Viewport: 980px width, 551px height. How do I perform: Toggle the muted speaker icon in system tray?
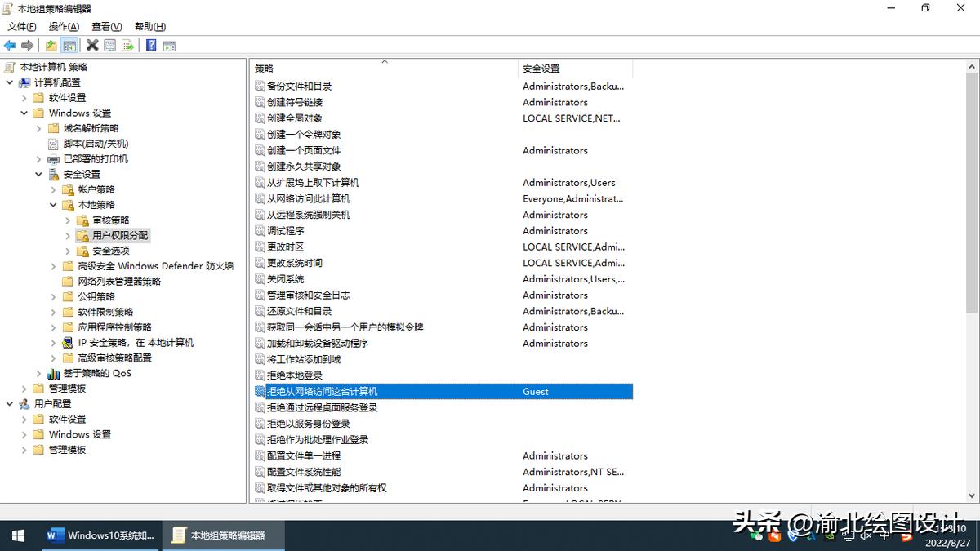pos(865,536)
